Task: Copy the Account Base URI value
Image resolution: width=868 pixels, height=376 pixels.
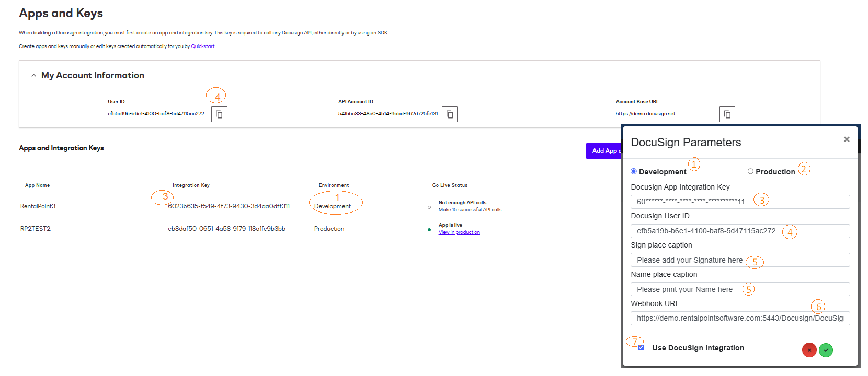Action: (727, 114)
